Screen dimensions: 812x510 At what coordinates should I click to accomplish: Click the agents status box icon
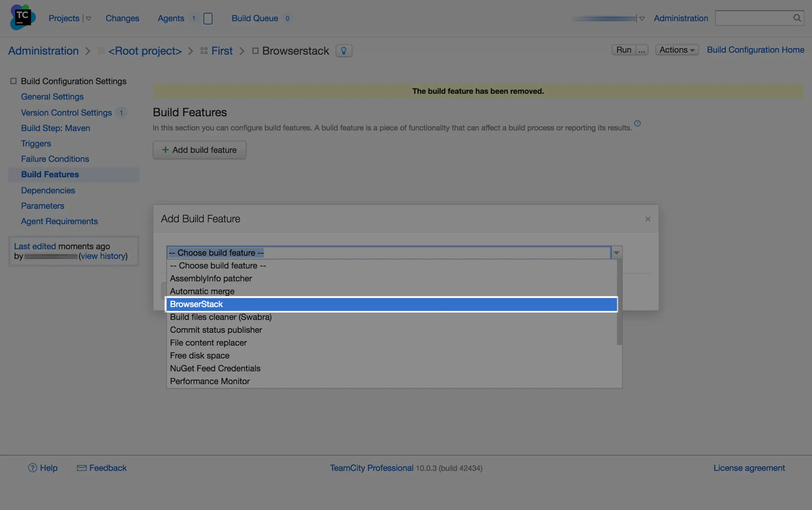click(208, 18)
